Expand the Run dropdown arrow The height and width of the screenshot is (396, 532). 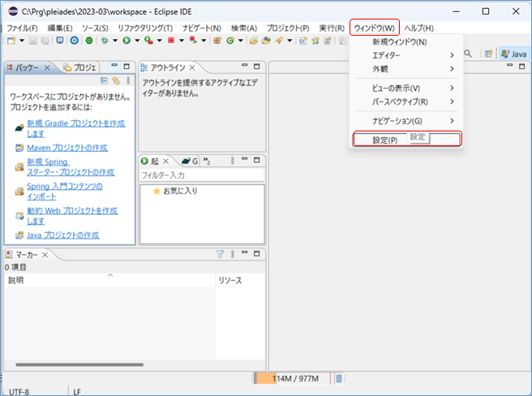(x=137, y=41)
